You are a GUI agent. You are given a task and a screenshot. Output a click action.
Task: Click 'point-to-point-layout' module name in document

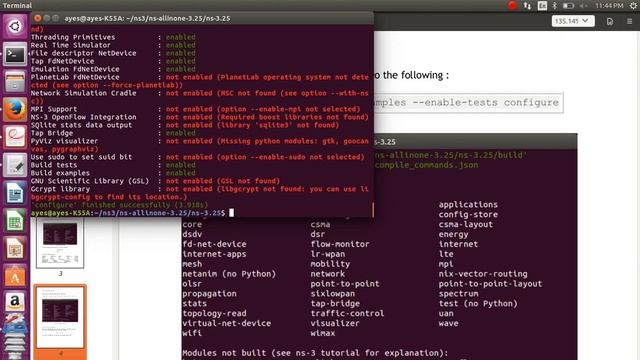pyautogui.click(x=490, y=284)
